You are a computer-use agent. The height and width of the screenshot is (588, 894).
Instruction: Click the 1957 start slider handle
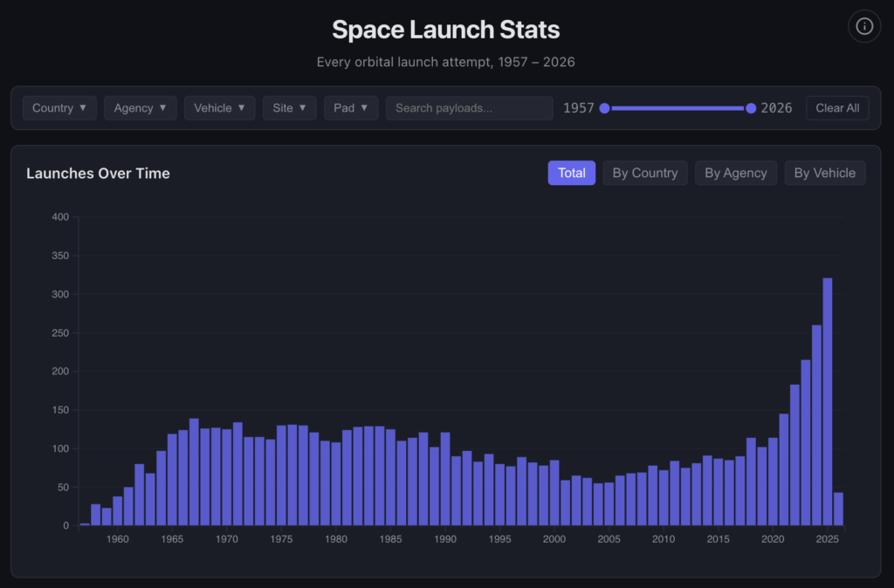pyautogui.click(x=604, y=108)
